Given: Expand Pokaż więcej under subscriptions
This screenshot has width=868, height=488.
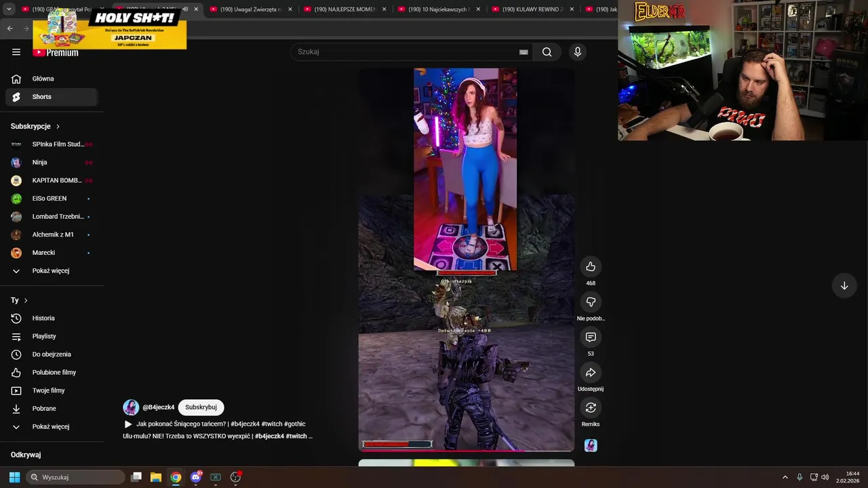Looking at the screenshot, I should [x=52, y=271].
